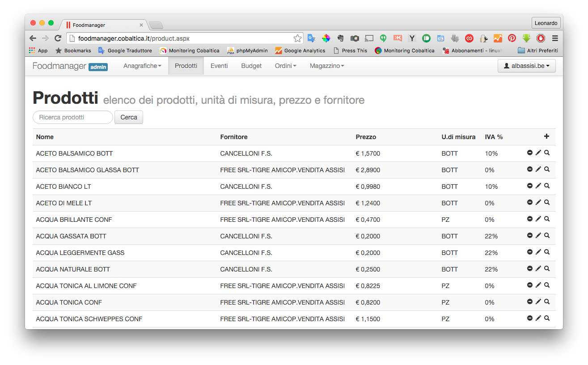This screenshot has width=588, height=365.
Task: Go to the Eventi tab
Action: point(219,66)
